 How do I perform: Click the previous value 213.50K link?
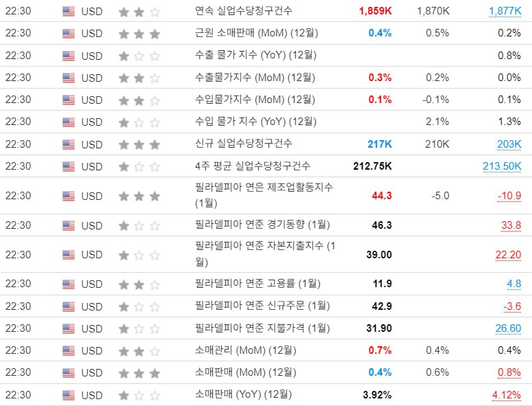[x=502, y=166]
